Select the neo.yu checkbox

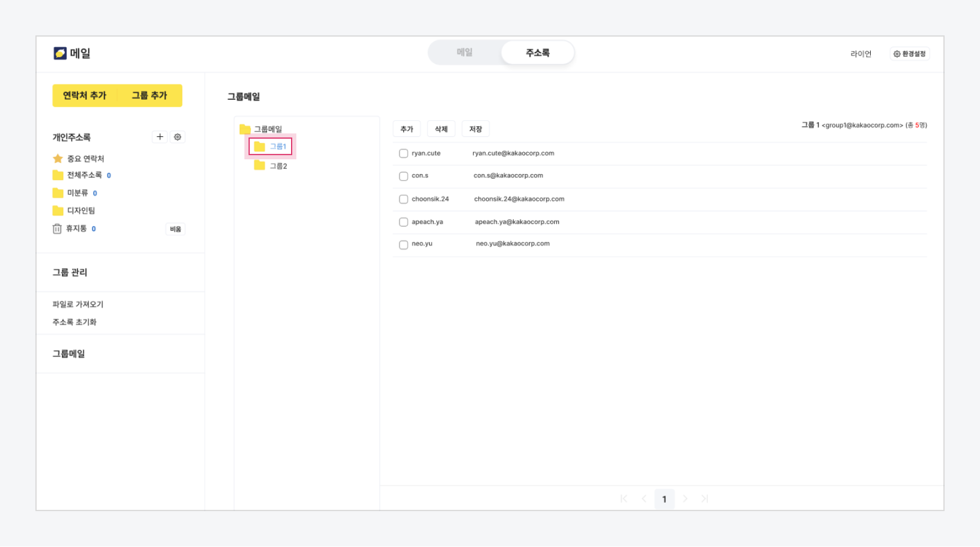(404, 245)
